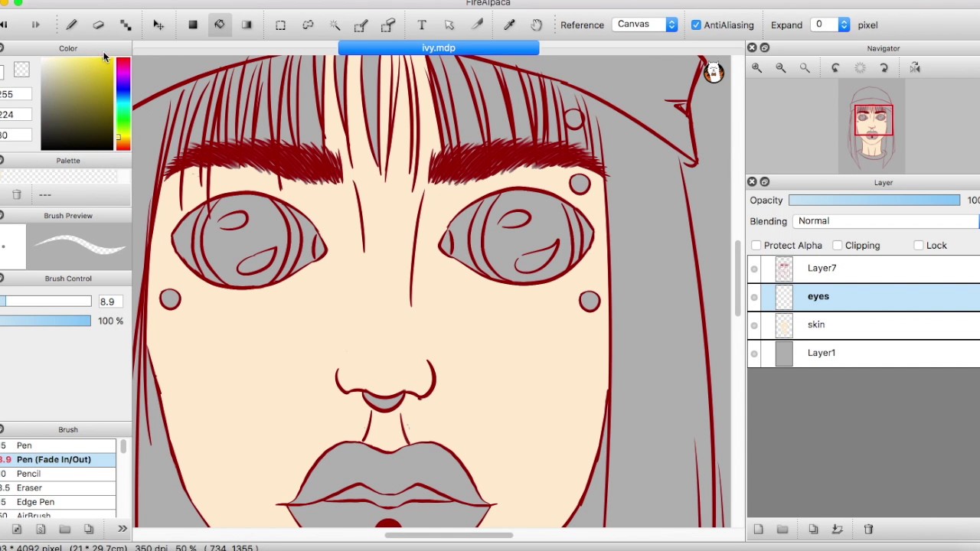Enable the layer Lock checkbox
This screenshot has width=980, height=551.
point(919,246)
